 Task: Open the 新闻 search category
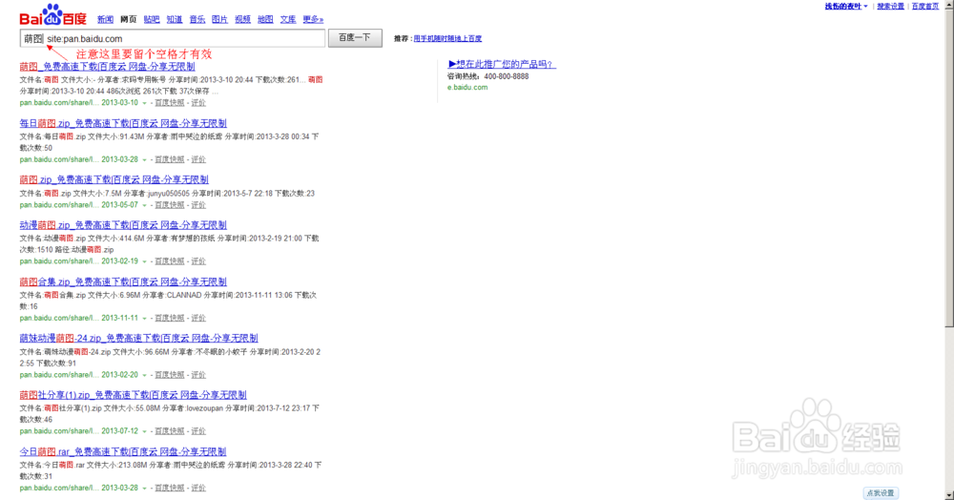[105, 19]
